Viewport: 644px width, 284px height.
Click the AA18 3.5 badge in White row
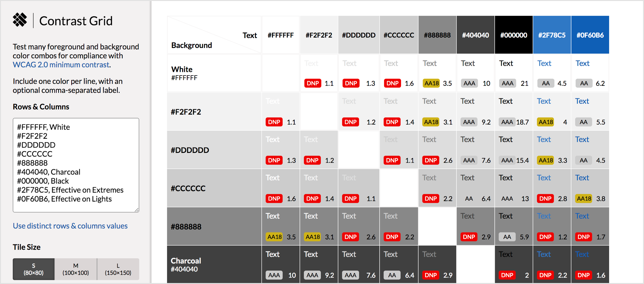tap(431, 83)
